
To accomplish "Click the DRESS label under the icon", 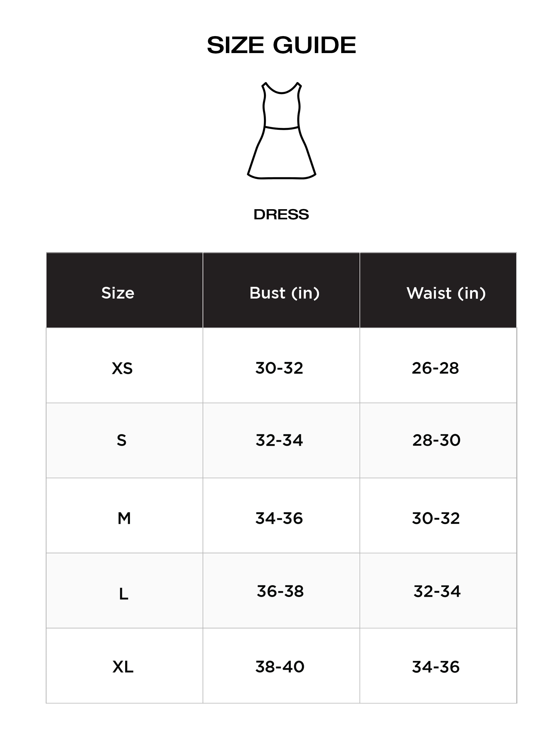I will pyautogui.click(x=281, y=214).
